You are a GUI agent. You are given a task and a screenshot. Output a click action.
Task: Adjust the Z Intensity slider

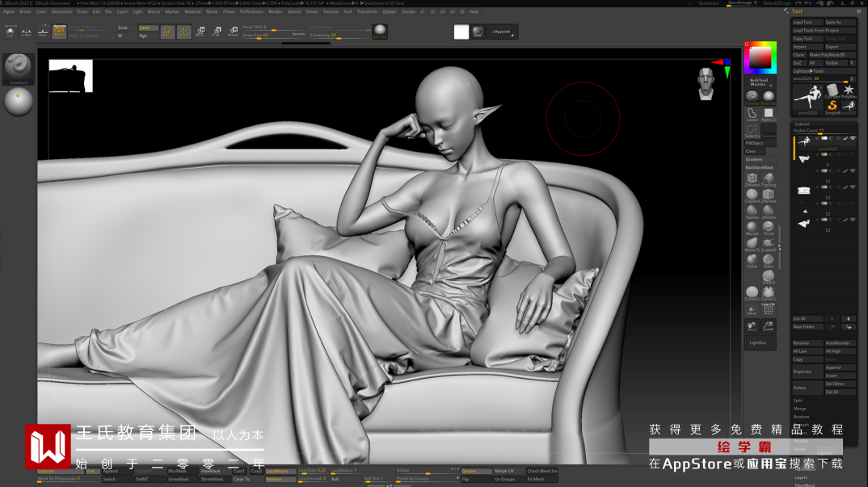pyautogui.click(x=339, y=36)
